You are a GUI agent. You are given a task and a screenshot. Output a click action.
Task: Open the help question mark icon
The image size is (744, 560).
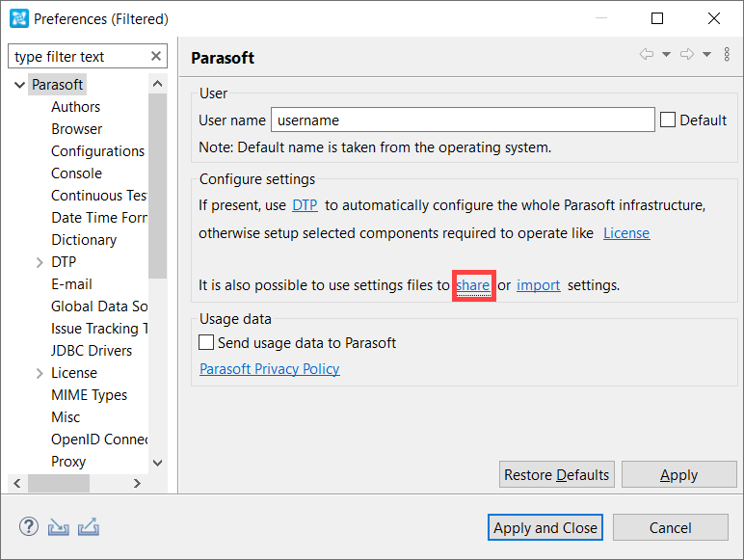pyautogui.click(x=29, y=527)
